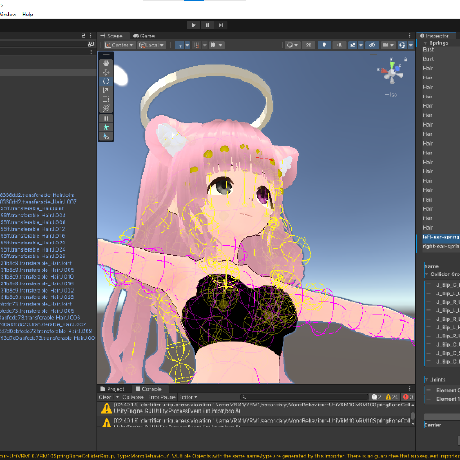460x460 pixels.
Task: Click the bottom custom tool in overlay
Action: point(106,136)
